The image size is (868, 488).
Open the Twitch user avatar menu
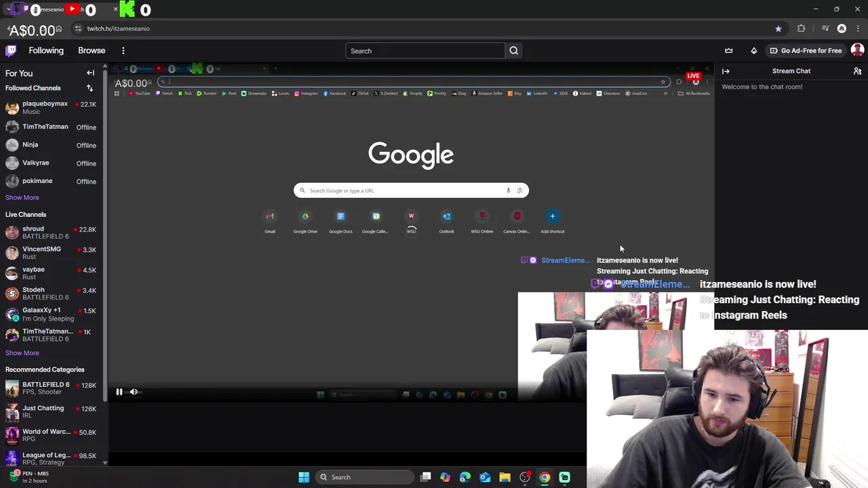click(857, 50)
